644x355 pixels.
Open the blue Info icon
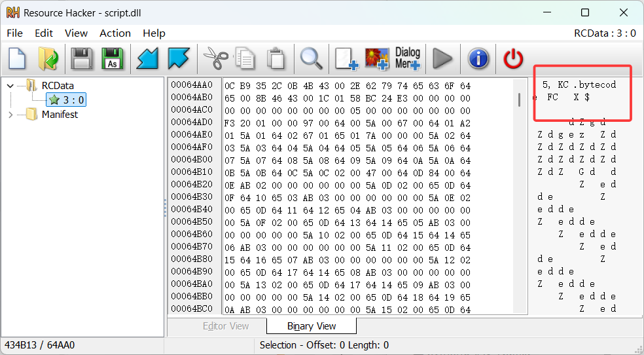pos(478,58)
